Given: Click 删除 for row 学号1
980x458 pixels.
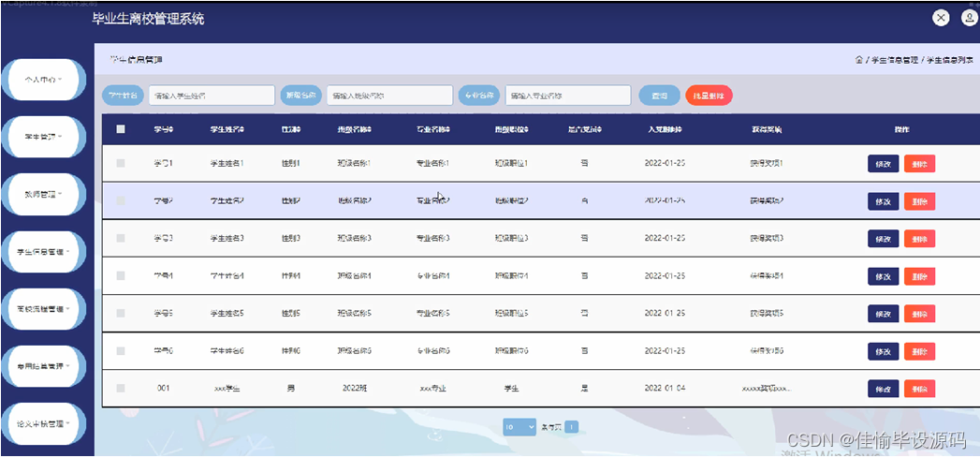Looking at the screenshot, I should click(x=919, y=164).
